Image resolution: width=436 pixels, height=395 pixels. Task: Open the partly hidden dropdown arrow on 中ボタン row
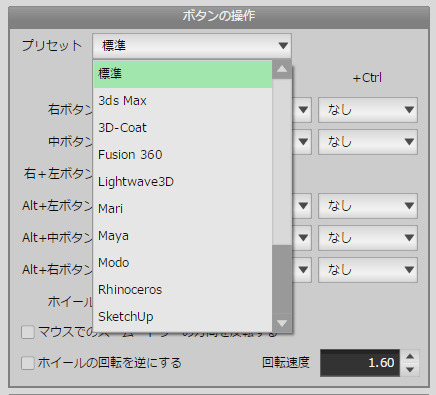coord(303,142)
